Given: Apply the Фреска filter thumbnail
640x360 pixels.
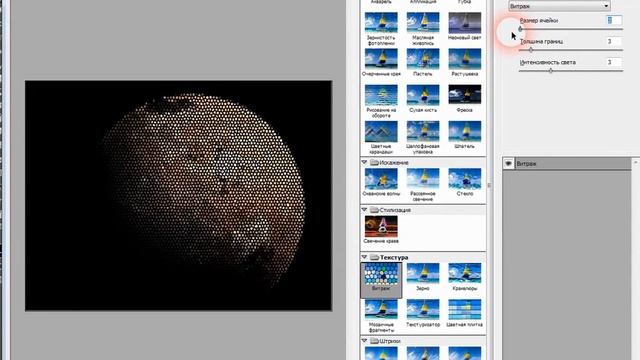Looking at the screenshot, I should (x=464, y=95).
